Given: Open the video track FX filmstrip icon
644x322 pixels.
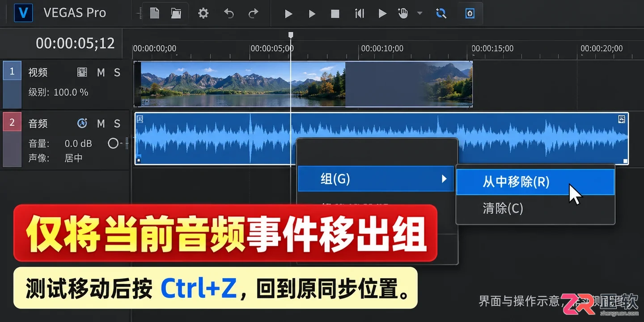Looking at the screenshot, I should (82, 72).
